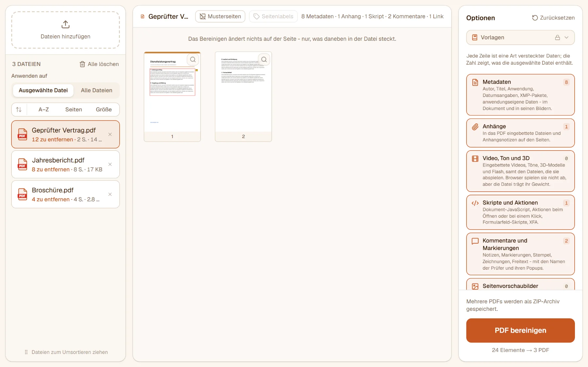Open the Vorlagen dropdown
Viewport: 588px width, 367px height.
pyautogui.click(x=520, y=38)
